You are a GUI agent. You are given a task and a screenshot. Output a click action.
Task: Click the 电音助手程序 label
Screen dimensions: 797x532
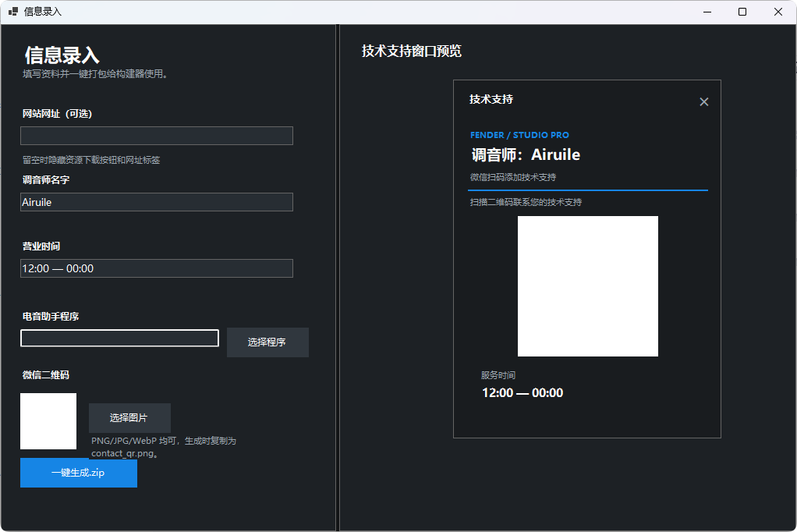(51, 317)
